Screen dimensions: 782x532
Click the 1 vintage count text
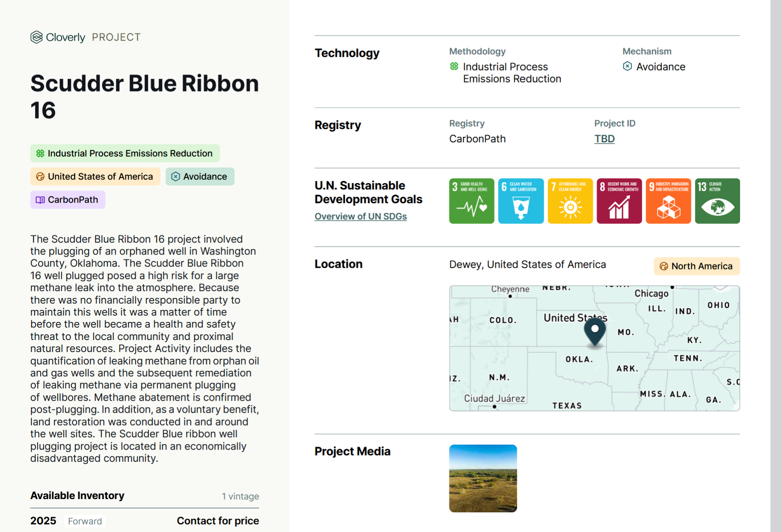coord(240,497)
